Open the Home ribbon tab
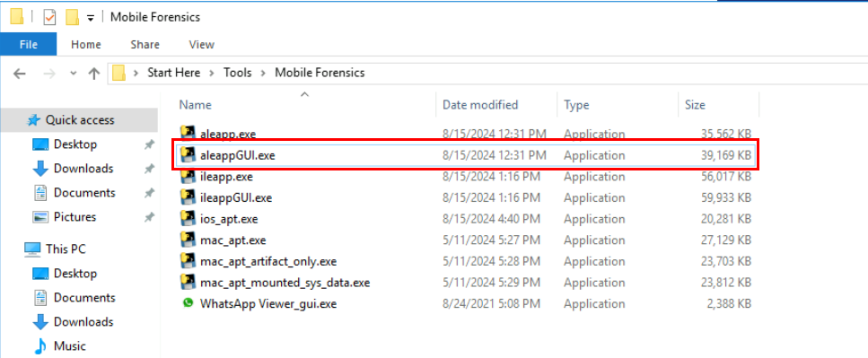This screenshot has width=868, height=358. tap(86, 44)
